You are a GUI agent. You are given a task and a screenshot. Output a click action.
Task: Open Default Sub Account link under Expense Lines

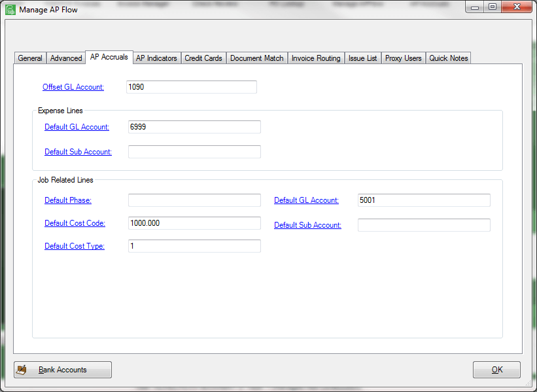tap(78, 151)
